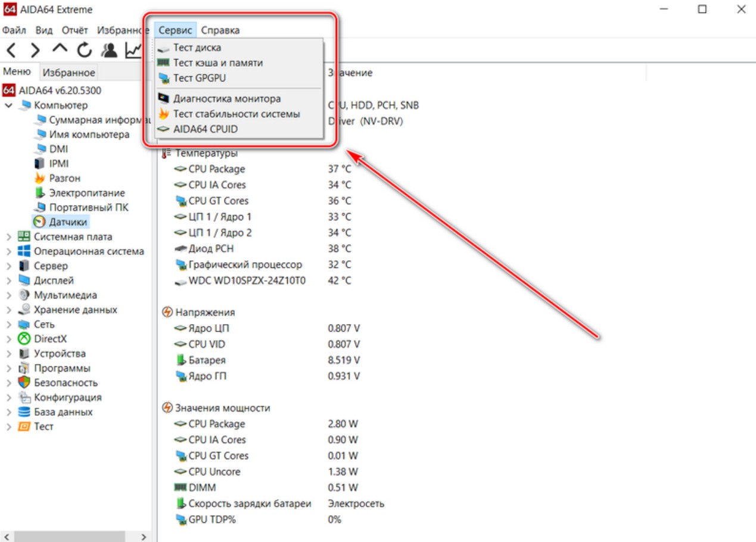Select Имя компьютера in the tree
The image size is (756, 542).
(x=89, y=135)
